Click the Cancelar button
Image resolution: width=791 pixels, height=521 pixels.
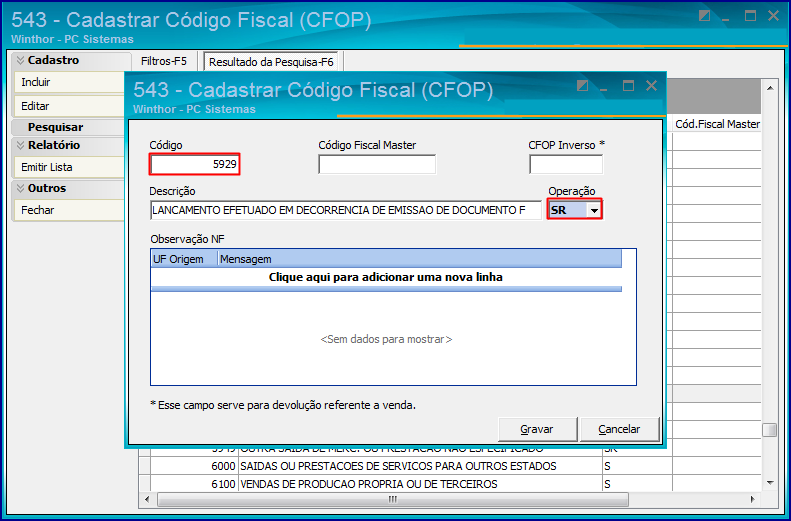pos(619,429)
